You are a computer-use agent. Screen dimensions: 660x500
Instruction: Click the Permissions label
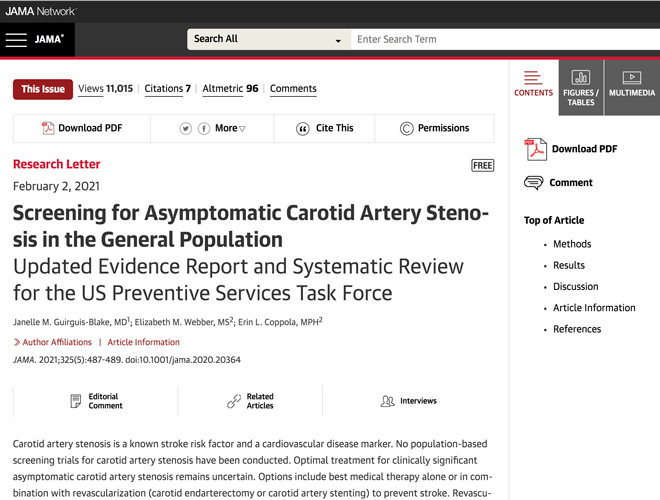pyautogui.click(x=443, y=128)
